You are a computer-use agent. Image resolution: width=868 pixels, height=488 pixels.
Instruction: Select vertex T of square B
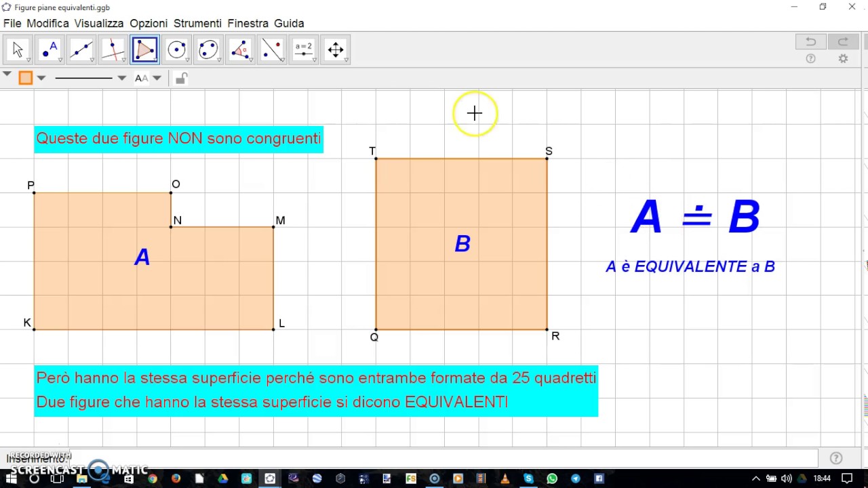(x=376, y=159)
